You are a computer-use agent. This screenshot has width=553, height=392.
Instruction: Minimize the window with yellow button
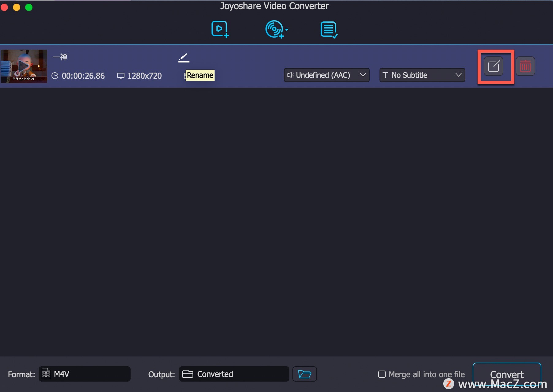[17, 7]
